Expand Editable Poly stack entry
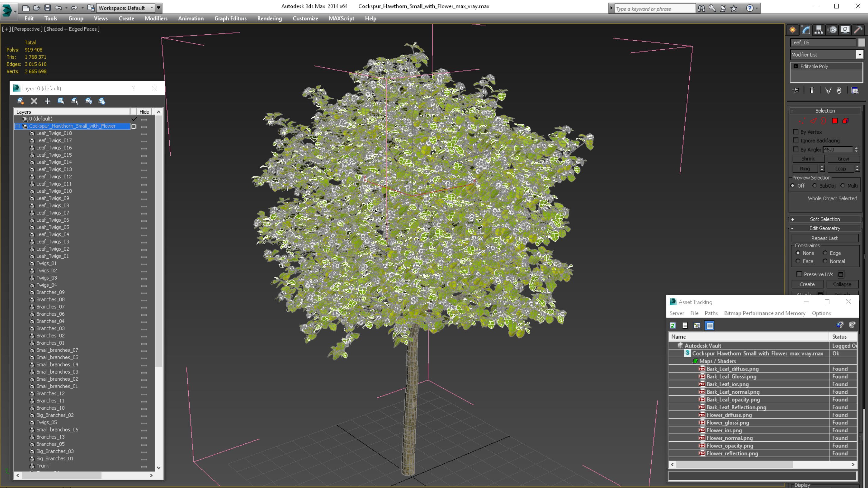 pos(796,66)
